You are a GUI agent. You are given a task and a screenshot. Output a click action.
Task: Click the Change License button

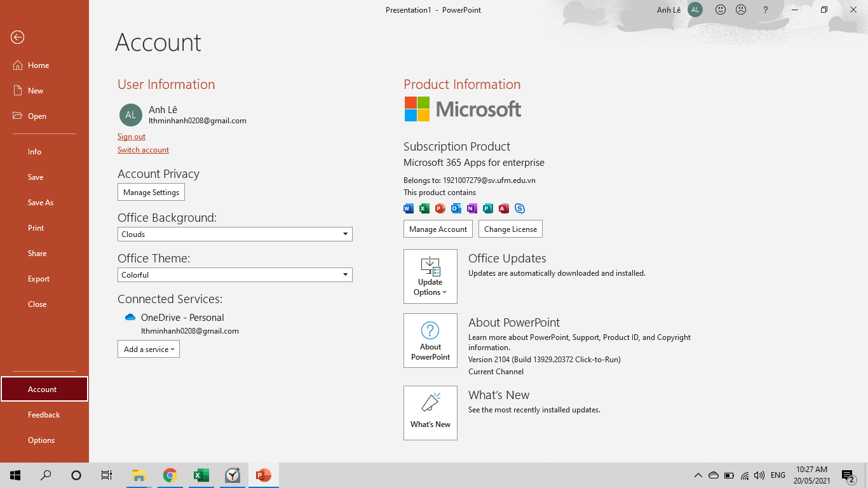point(510,229)
